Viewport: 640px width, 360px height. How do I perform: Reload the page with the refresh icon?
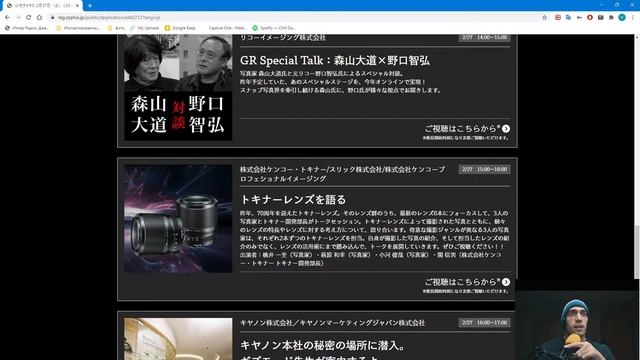pyautogui.click(x=29, y=18)
